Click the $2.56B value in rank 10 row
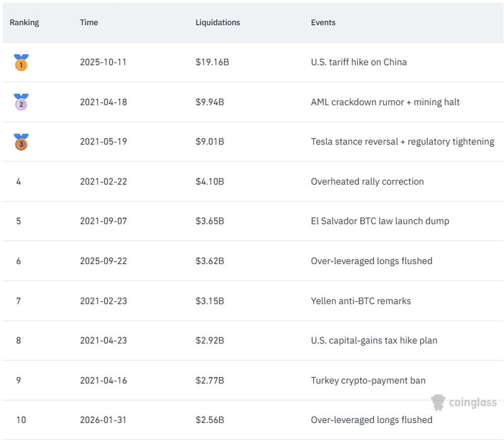504x440 pixels. [211, 418]
